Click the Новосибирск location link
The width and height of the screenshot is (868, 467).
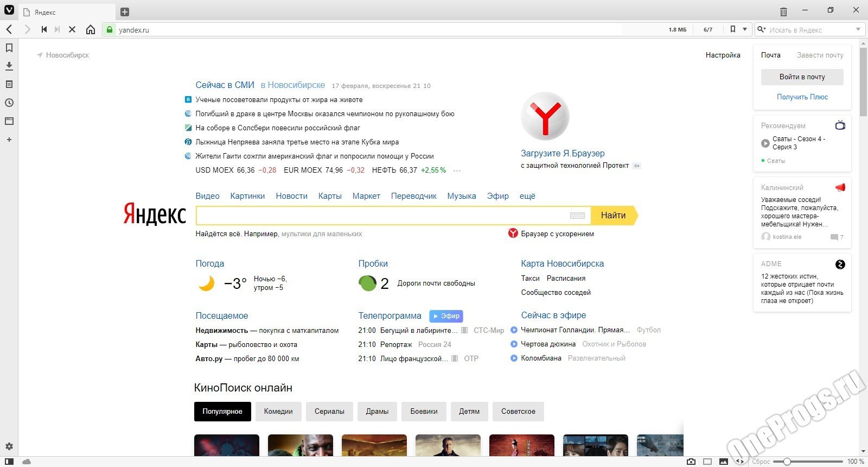coord(67,55)
